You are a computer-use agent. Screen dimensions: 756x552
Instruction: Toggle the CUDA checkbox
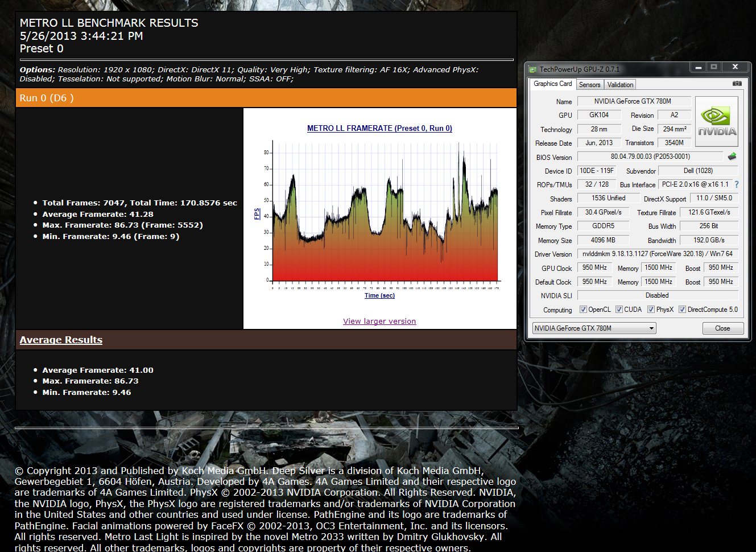tap(619, 310)
